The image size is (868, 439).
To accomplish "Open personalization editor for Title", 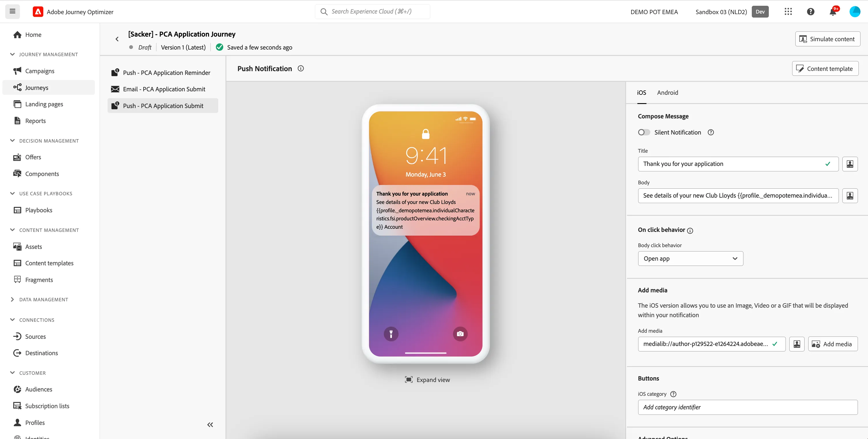I will point(850,164).
